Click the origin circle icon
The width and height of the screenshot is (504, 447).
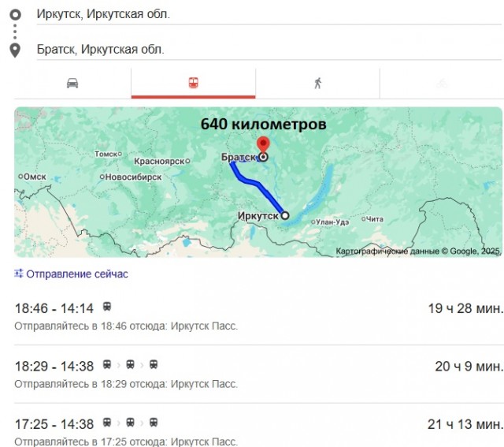coord(15,14)
